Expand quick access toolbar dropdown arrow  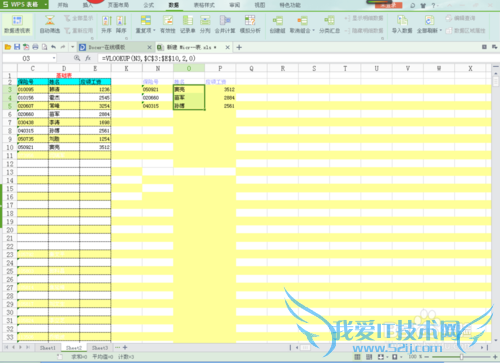[72, 47]
